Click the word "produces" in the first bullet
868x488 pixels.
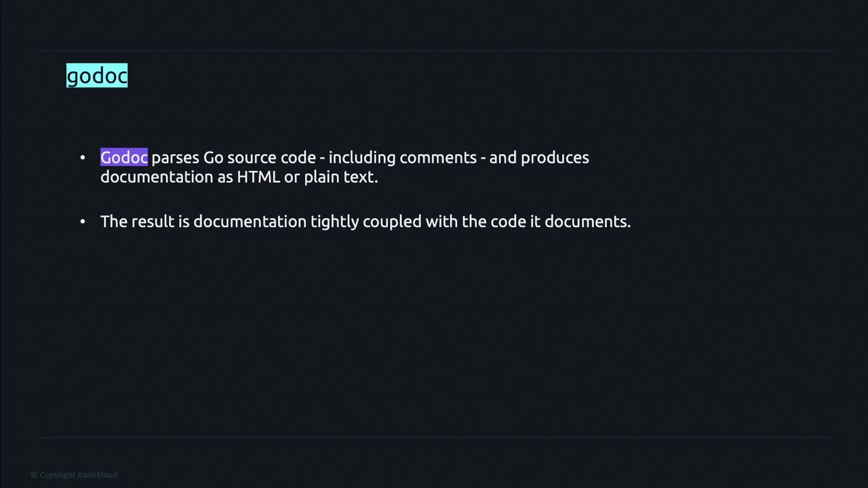[x=555, y=158]
